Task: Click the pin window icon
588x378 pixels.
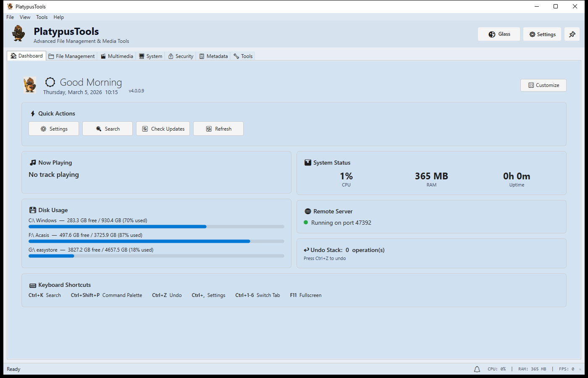Action: 572,34
